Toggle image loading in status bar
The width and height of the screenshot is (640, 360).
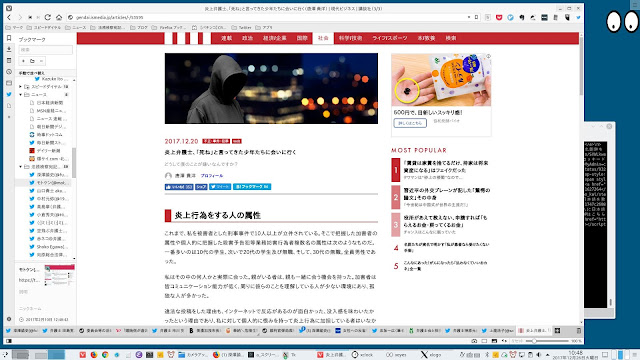tap(494, 341)
